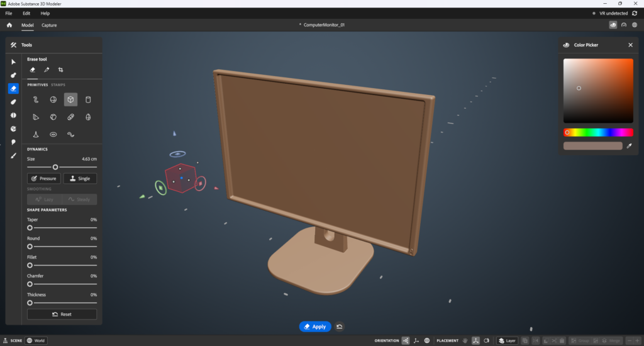Select the Clay tool below the arrow
Screen dimensions: 644x346
[13, 75]
